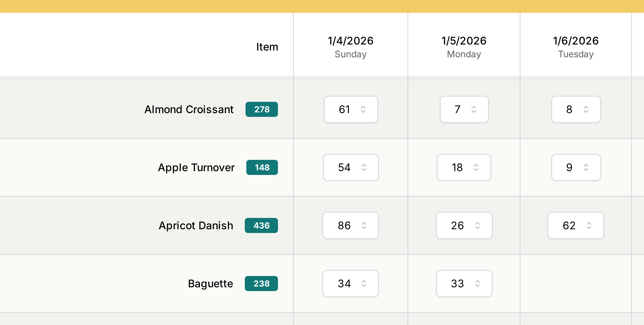Click stepper arrows for Apple Turnover Monday
This screenshot has height=325, width=644.
click(476, 167)
